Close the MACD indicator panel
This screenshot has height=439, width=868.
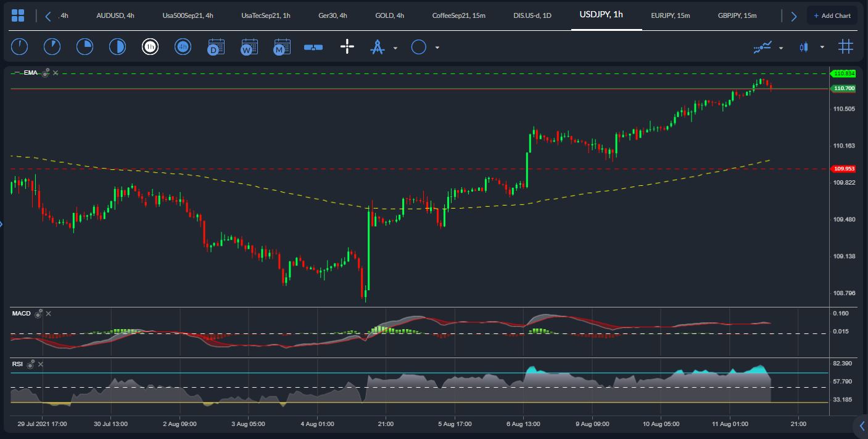pos(49,314)
